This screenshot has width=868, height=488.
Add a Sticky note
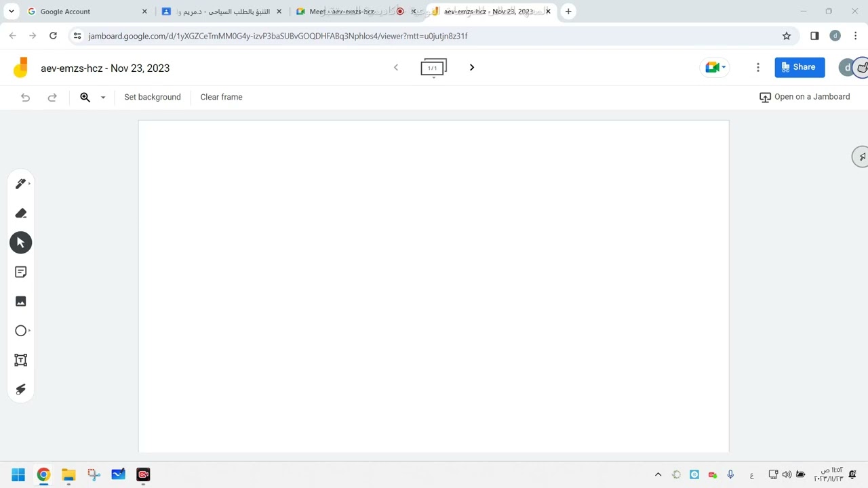point(21,272)
